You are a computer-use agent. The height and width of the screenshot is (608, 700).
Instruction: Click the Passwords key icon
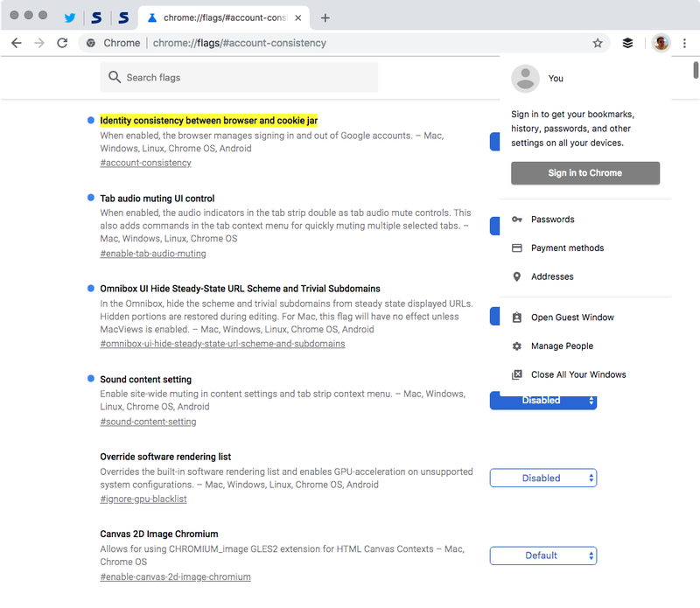(517, 219)
